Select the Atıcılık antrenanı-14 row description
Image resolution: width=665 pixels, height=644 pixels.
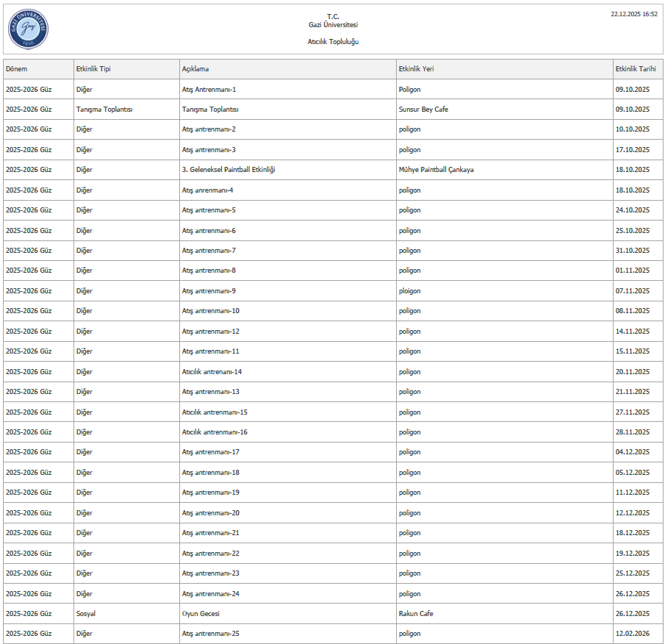tap(212, 372)
